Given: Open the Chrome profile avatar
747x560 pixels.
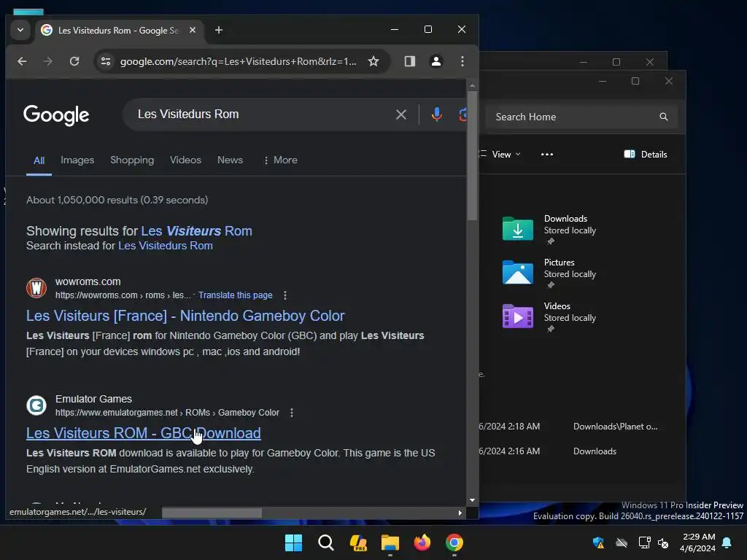Looking at the screenshot, I should pos(436,61).
